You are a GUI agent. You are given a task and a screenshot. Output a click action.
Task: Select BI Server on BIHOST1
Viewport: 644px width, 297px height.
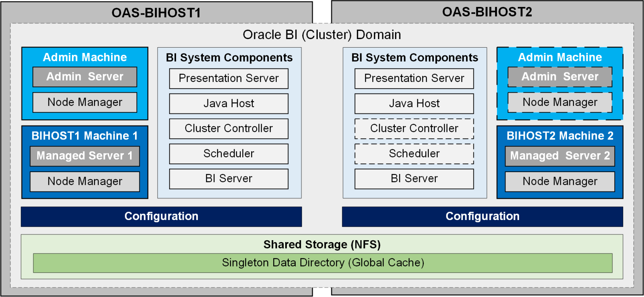pos(229,179)
